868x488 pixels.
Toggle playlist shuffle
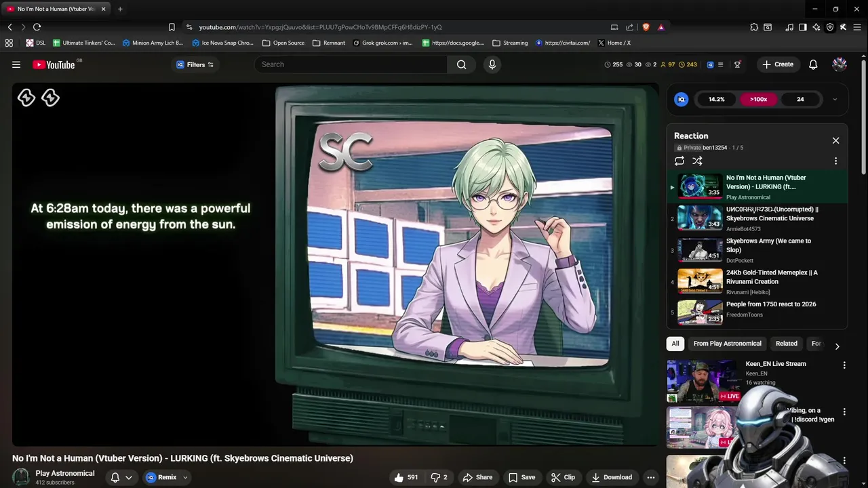[697, 161]
